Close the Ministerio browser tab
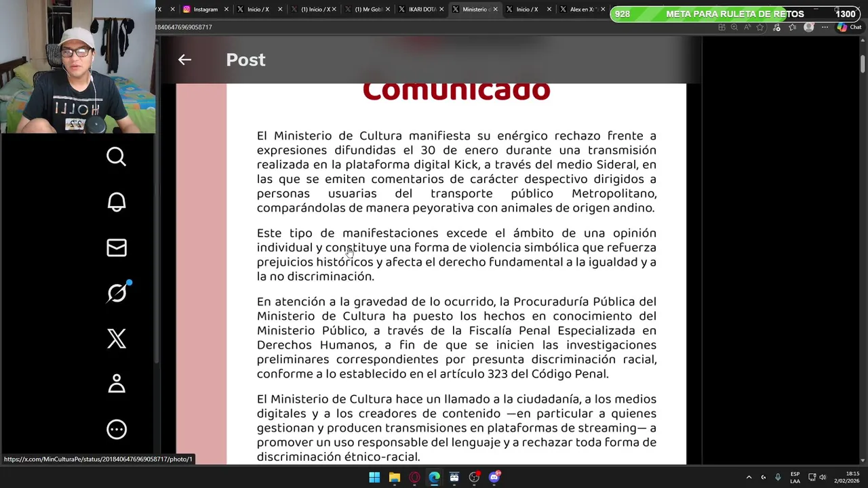Viewport: 868px width, 488px height. [x=495, y=9]
